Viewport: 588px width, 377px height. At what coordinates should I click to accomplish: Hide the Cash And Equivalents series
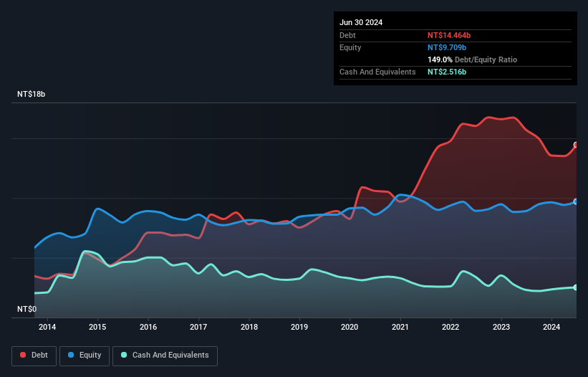click(165, 355)
